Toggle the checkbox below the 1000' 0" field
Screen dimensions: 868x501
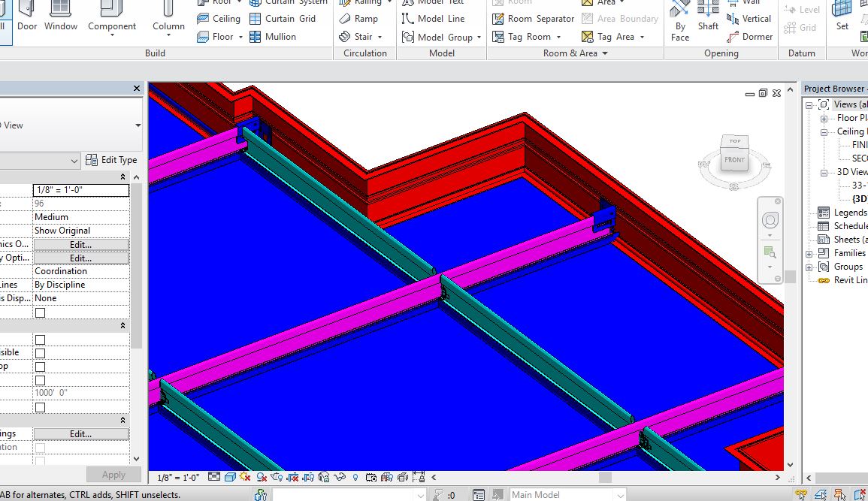(40, 407)
